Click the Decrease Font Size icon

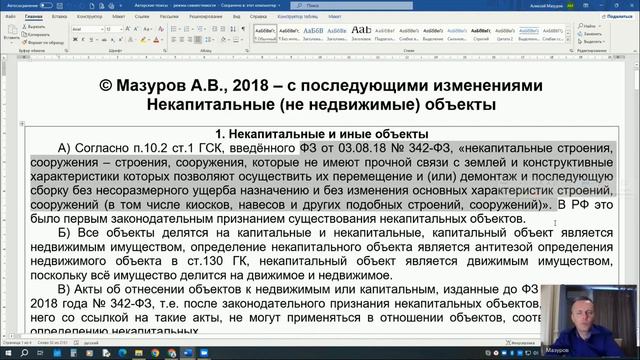pyautogui.click(x=136, y=29)
